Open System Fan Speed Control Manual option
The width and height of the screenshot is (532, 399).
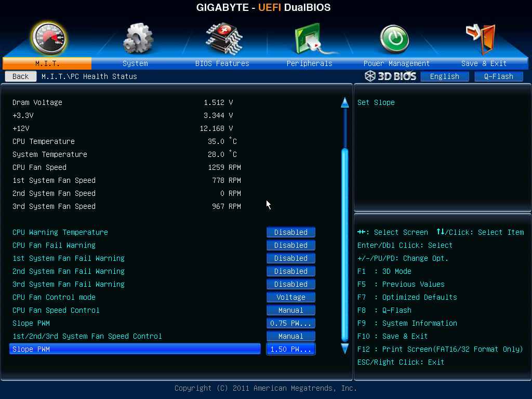291,336
